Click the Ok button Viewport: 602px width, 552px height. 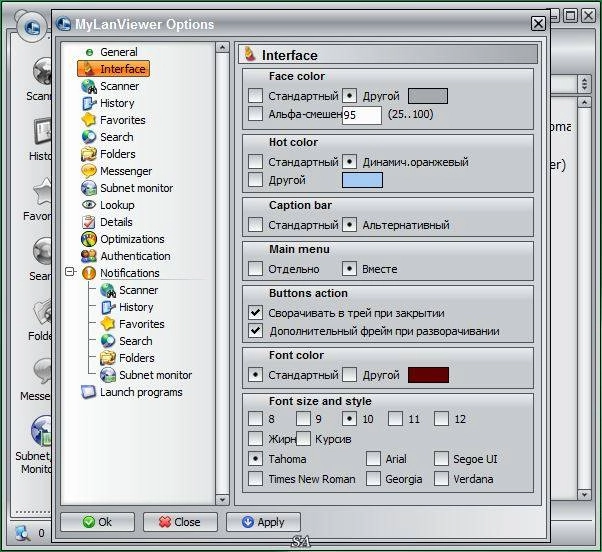click(98, 522)
